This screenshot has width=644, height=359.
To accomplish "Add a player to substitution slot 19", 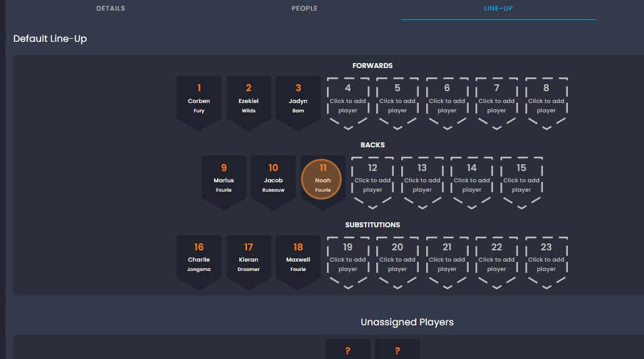I will pos(348,262).
